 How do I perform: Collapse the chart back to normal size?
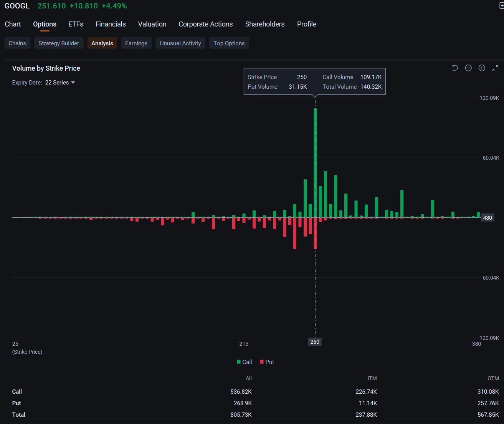[495, 68]
